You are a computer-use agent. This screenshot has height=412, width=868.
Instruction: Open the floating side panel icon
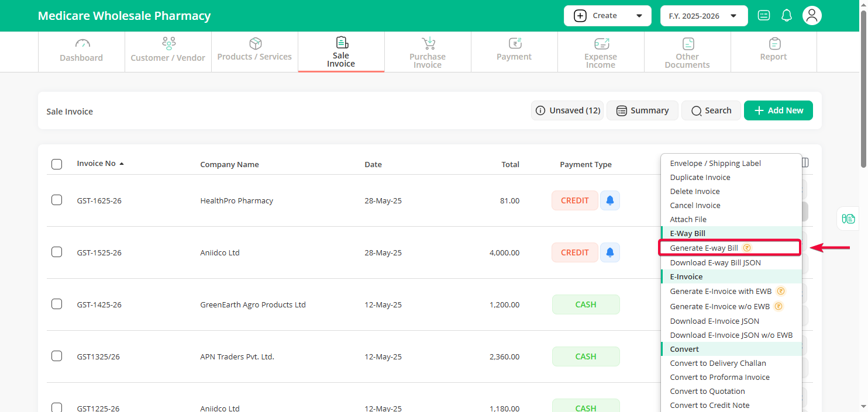[848, 219]
